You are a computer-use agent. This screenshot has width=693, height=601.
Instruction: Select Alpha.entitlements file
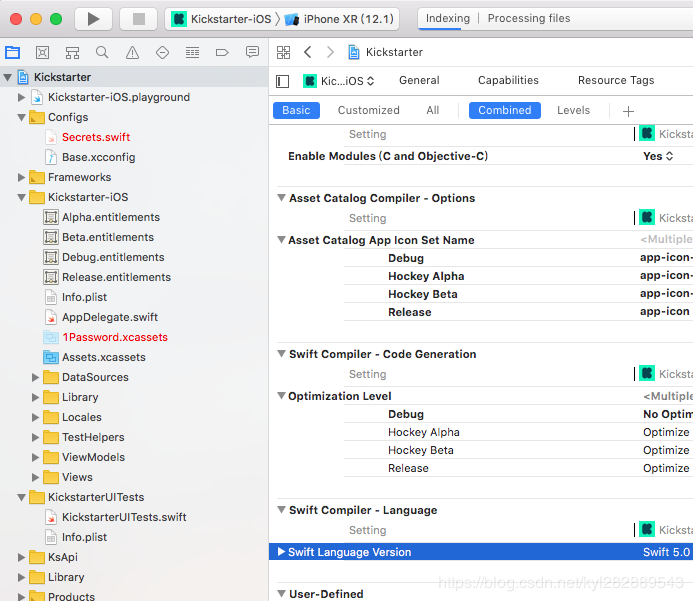click(111, 217)
